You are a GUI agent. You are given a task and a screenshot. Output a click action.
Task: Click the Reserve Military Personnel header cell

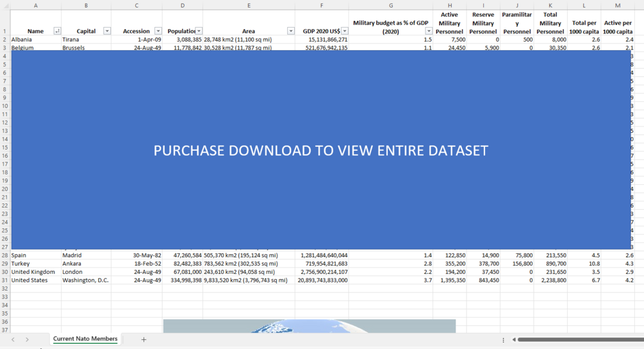coord(483,23)
